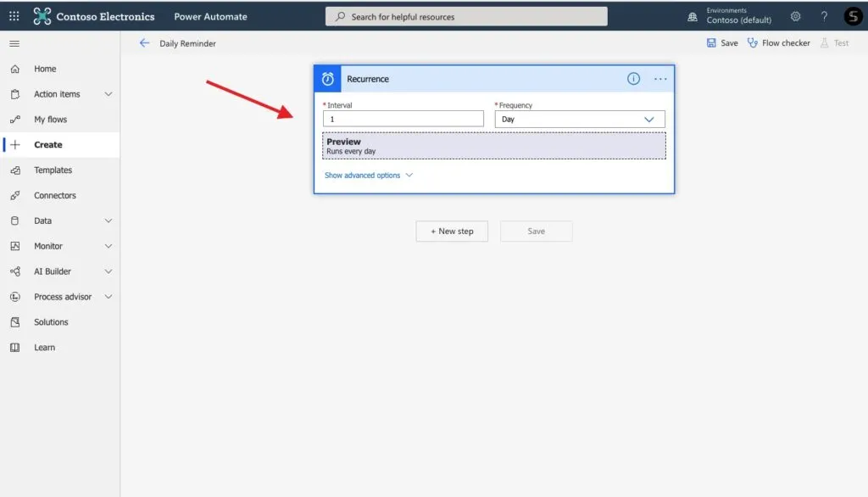Expand the Action items chevron
Screen dimensions: 868x497
108,94
